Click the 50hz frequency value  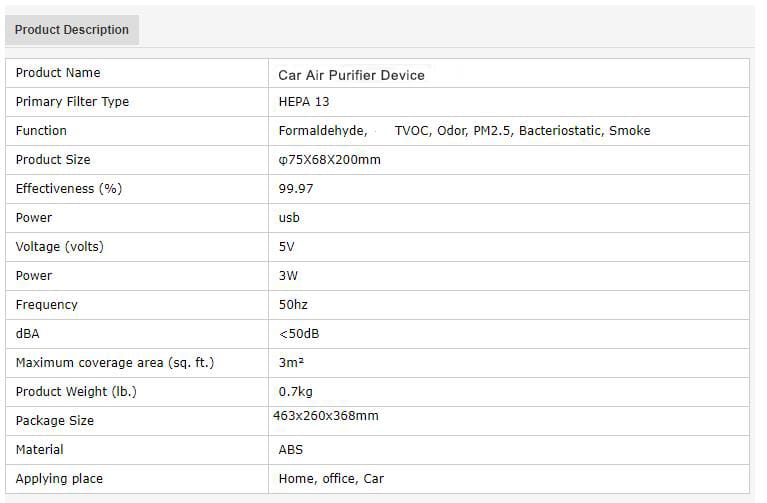coord(293,304)
